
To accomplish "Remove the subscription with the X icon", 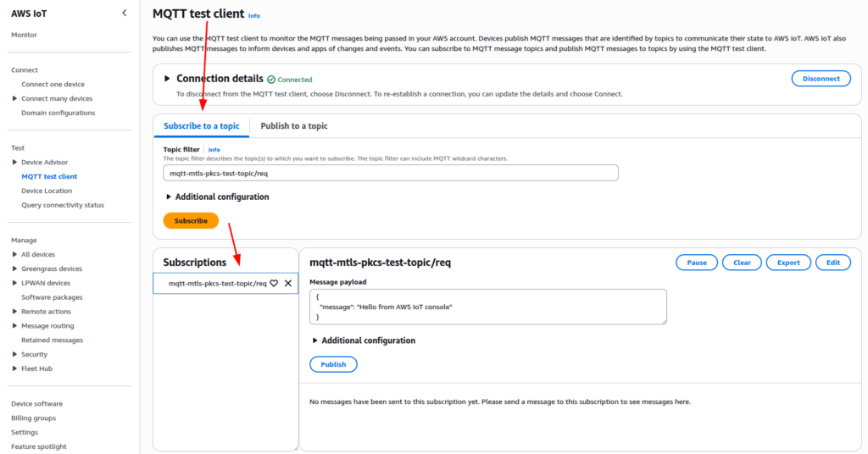I will pos(288,284).
